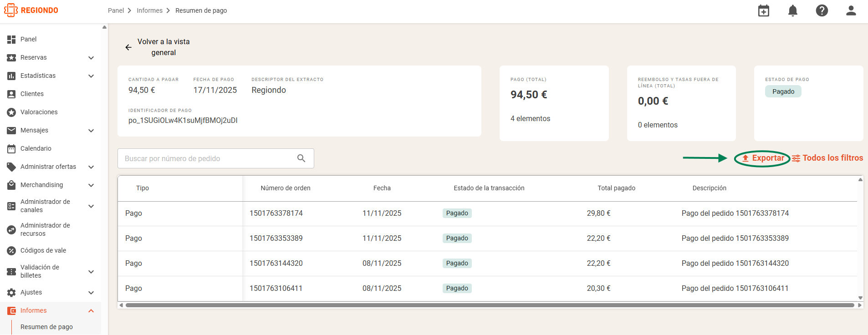The image size is (868, 335).
Task: Expand the Reservas submenu chevron
Action: click(x=91, y=58)
